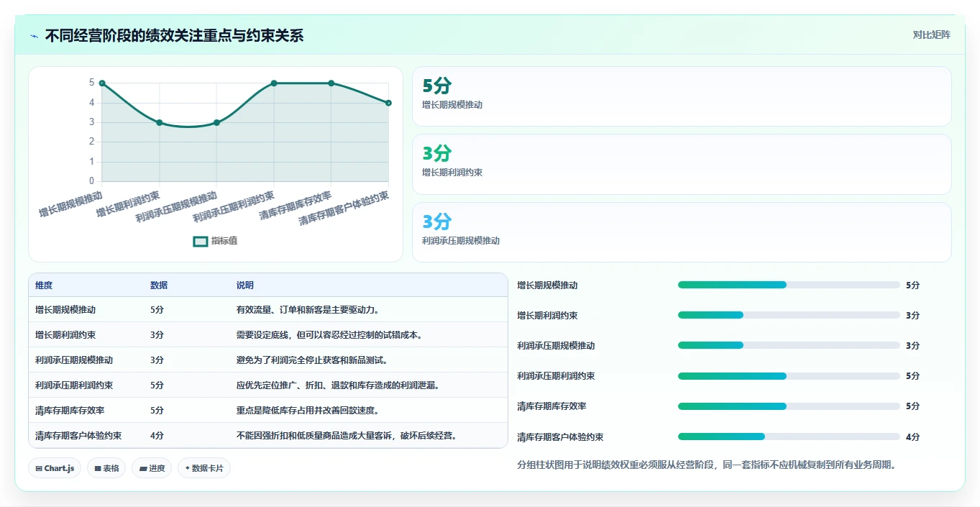The image size is (980, 507).
Task: Click the 清库存期客户体验约束 label in the progress list
Action: [x=560, y=437]
